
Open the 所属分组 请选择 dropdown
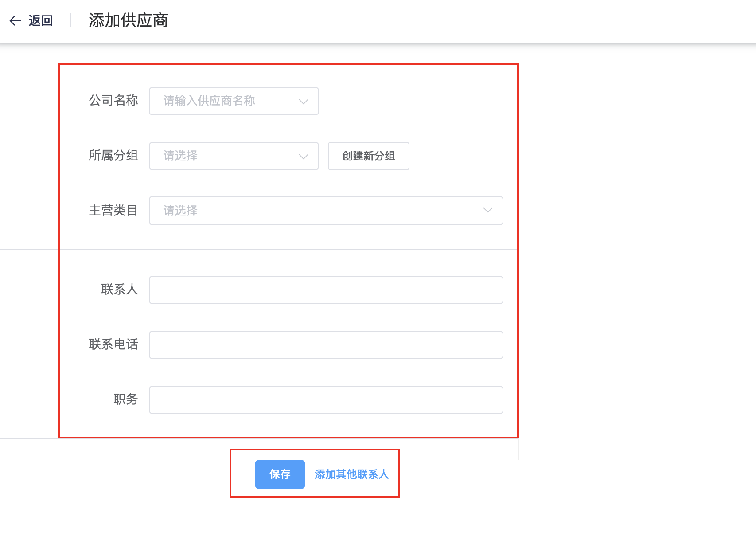click(x=222, y=156)
